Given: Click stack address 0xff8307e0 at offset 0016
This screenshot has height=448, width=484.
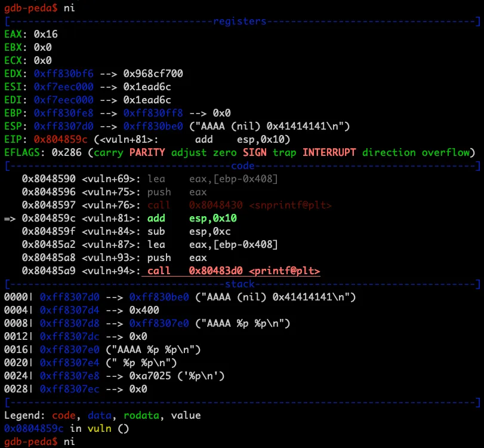Looking at the screenshot, I should click(69, 350).
